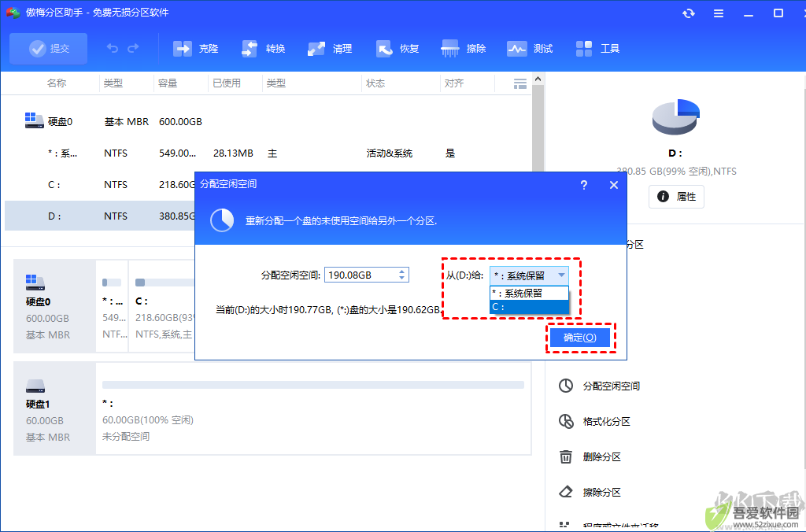806x532 pixels.
Task: Close the 分配空闲空间 dialog
Action: [x=614, y=184]
